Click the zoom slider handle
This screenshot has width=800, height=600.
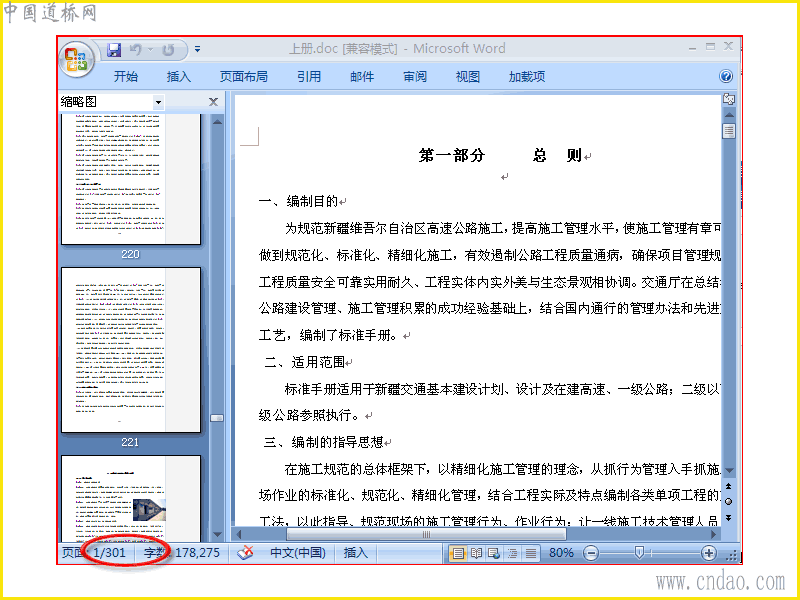639,553
